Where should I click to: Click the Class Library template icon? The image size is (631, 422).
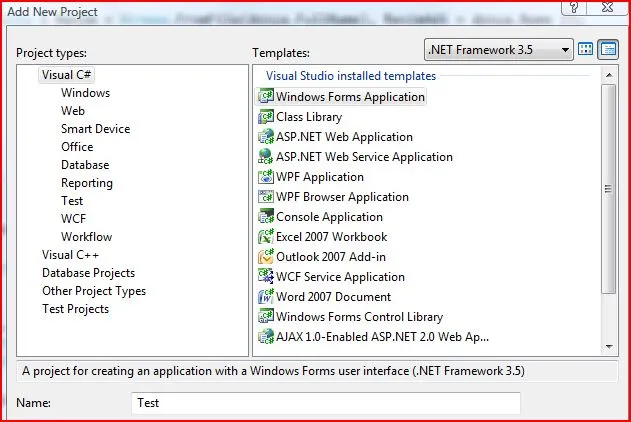pos(266,117)
